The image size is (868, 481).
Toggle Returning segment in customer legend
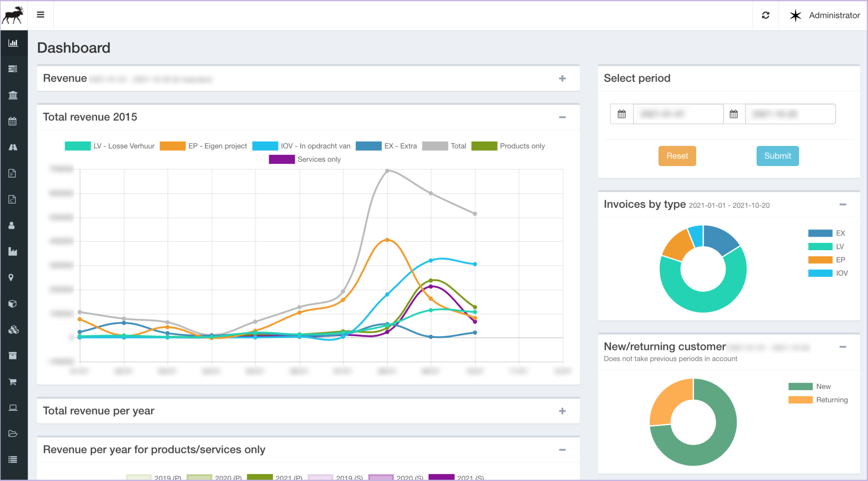click(818, 400)
